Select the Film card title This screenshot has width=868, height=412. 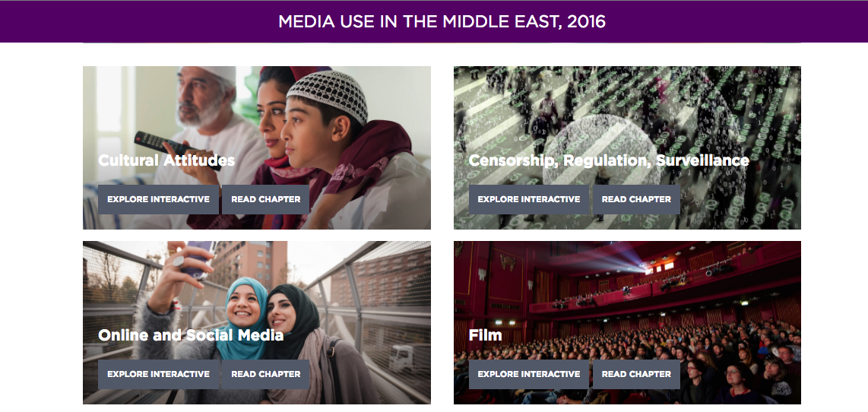[486, 335]
